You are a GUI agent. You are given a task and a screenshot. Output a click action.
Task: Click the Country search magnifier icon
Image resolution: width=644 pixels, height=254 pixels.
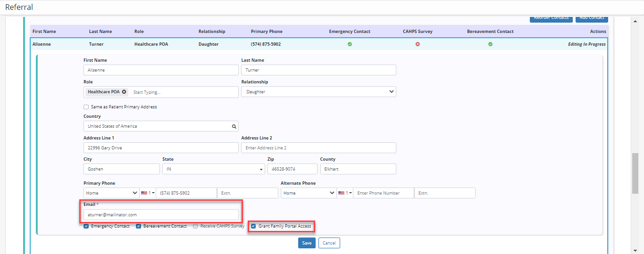tap(234, 126)
